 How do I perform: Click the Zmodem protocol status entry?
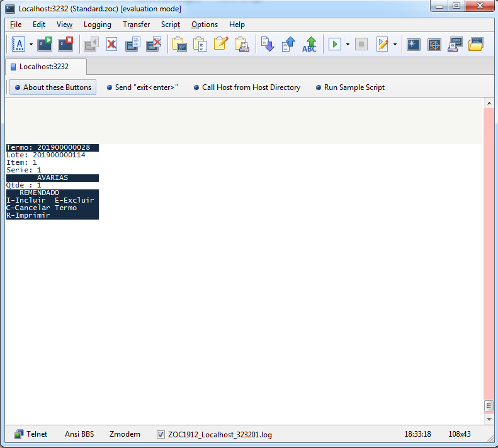pos(125,434)
